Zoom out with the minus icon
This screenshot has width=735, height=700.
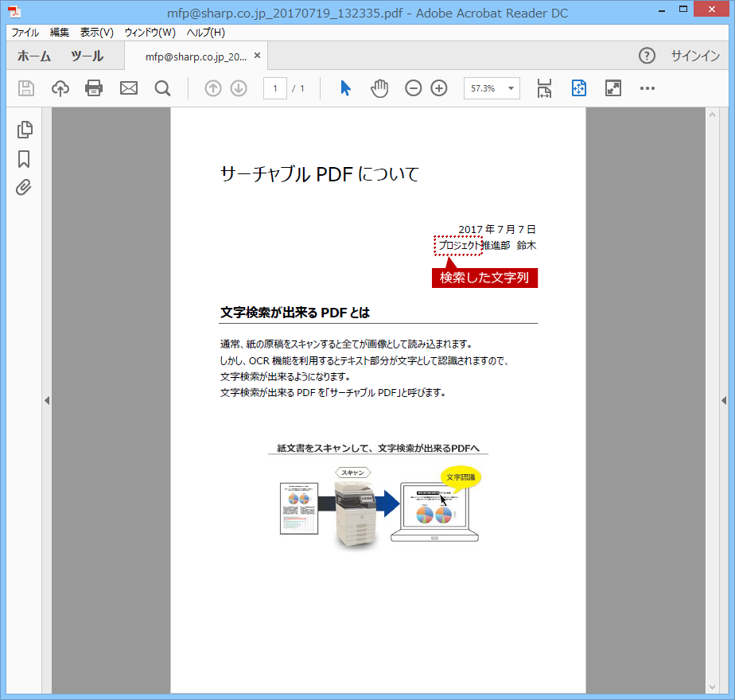pyautogui.click(x=414, y=88)
